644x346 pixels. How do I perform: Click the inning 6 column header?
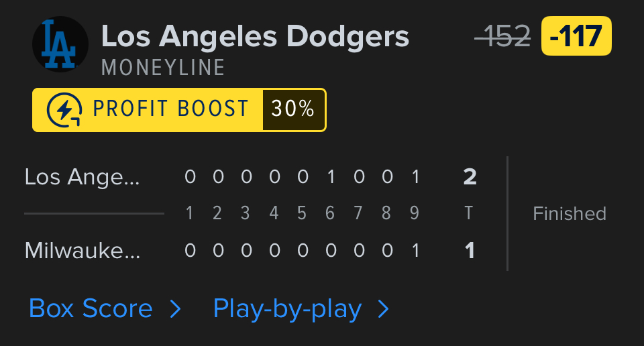pyautogui.click(x=330, y=213)
